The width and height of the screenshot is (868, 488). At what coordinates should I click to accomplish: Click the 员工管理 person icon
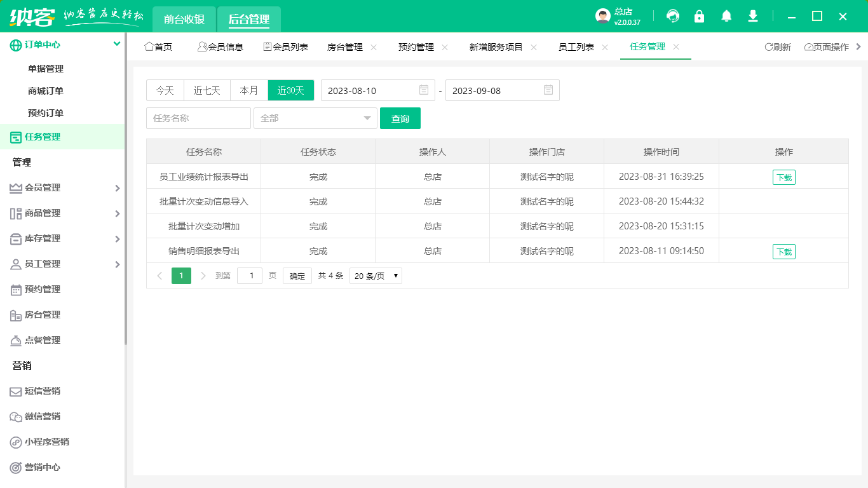coord(16,264)
